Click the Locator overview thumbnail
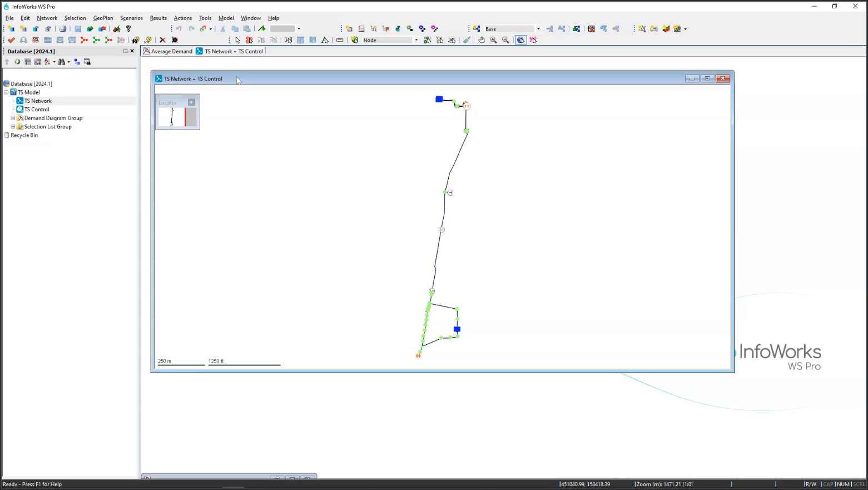The image size is (868, 490). (177, 117)
